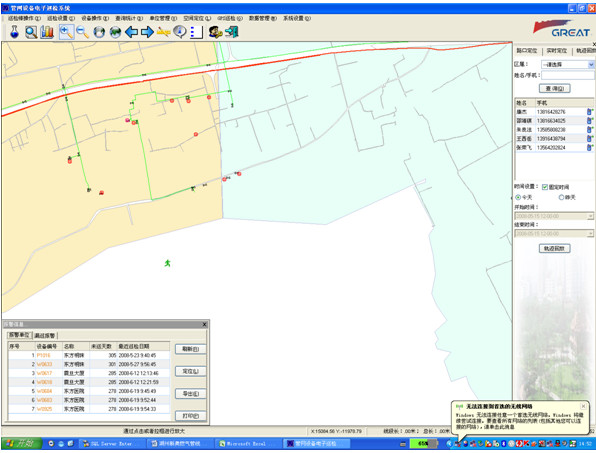Select the zoom in map tool

pos(67,32)
